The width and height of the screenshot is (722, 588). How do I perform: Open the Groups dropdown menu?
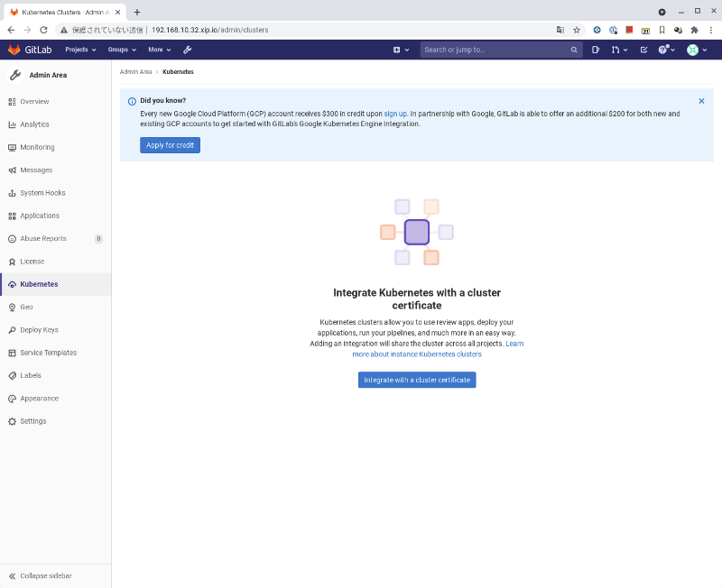click(122, 50)
